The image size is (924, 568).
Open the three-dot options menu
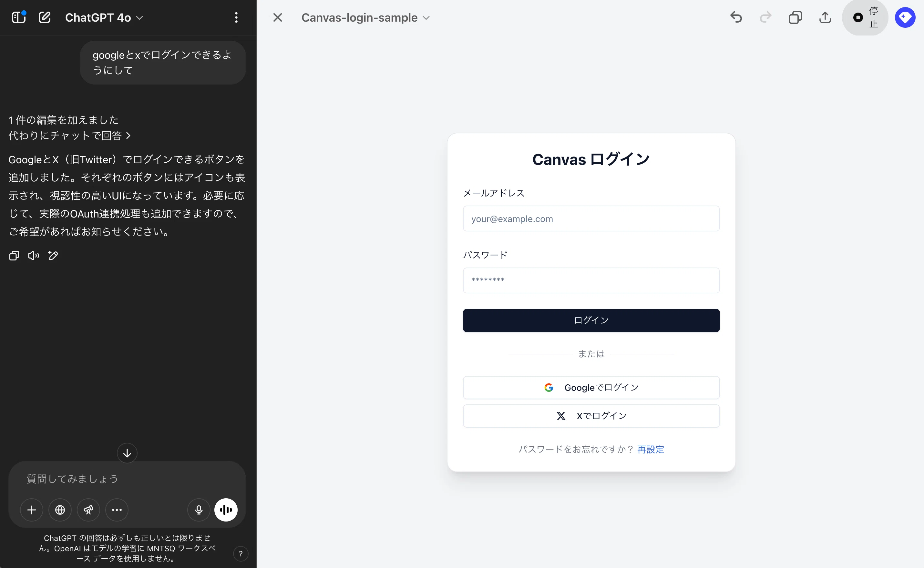click(236, 17)
